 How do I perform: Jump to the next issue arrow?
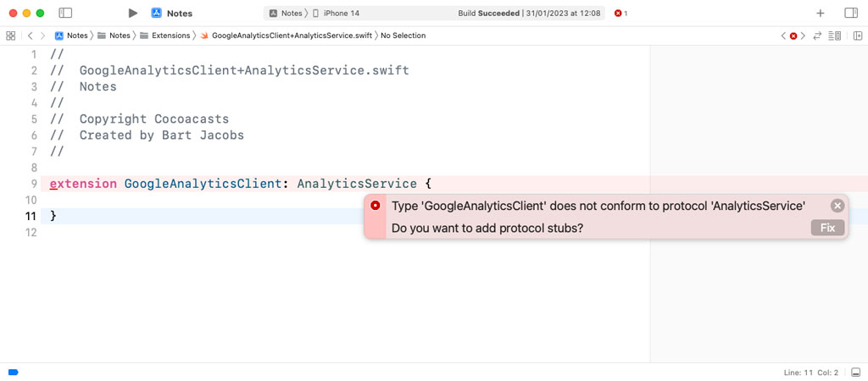(x=804, y=36)
